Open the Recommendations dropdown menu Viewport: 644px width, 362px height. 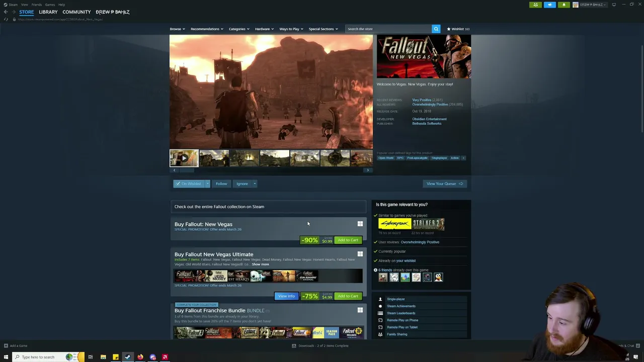coord(207,29)
